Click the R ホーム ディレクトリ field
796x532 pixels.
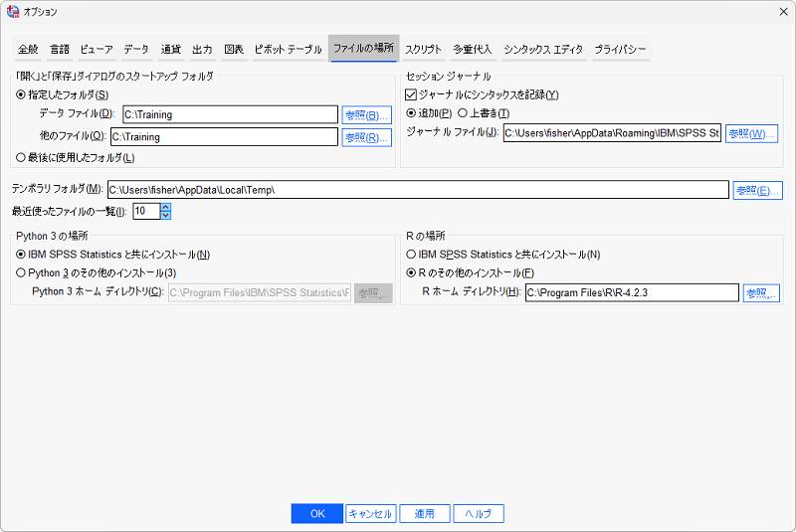[x=632, y=292]
